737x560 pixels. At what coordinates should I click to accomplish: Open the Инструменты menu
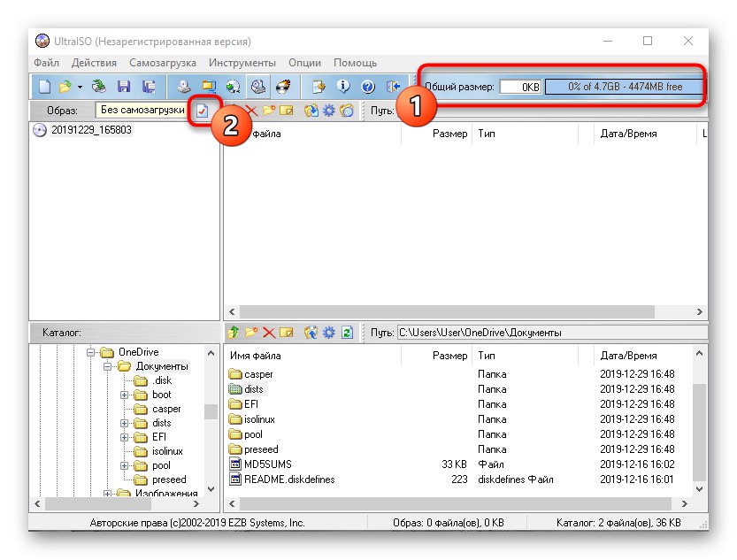(242, 63)
